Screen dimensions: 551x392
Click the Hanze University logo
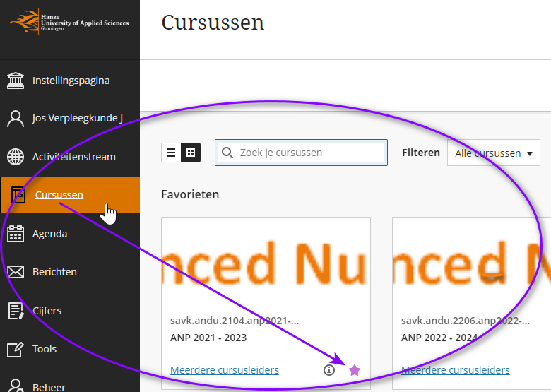[x=69, y=22]
